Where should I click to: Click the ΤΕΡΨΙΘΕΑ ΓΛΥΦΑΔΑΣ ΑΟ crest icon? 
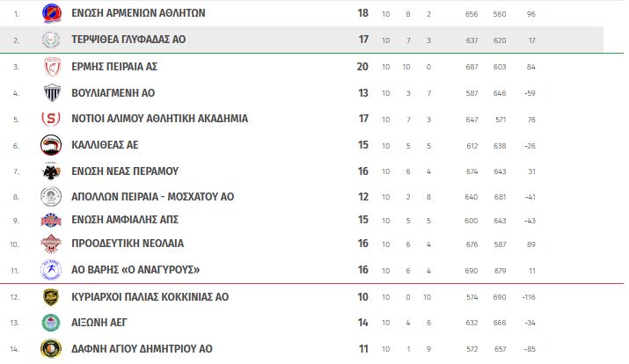[51, 40]
